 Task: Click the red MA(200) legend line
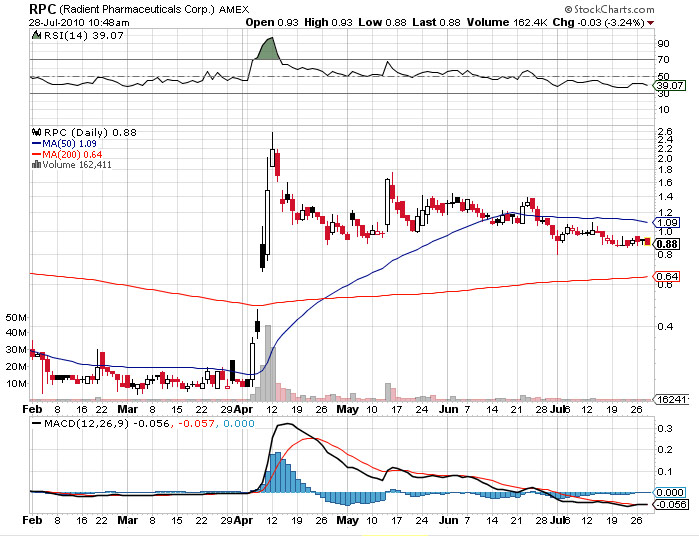click(x=37, y=154)
